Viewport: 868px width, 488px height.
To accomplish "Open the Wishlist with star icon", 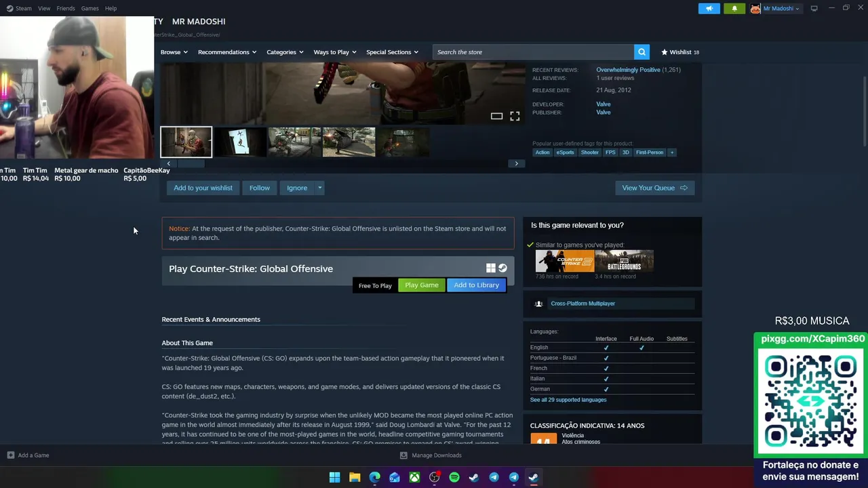I will (680, 52).
